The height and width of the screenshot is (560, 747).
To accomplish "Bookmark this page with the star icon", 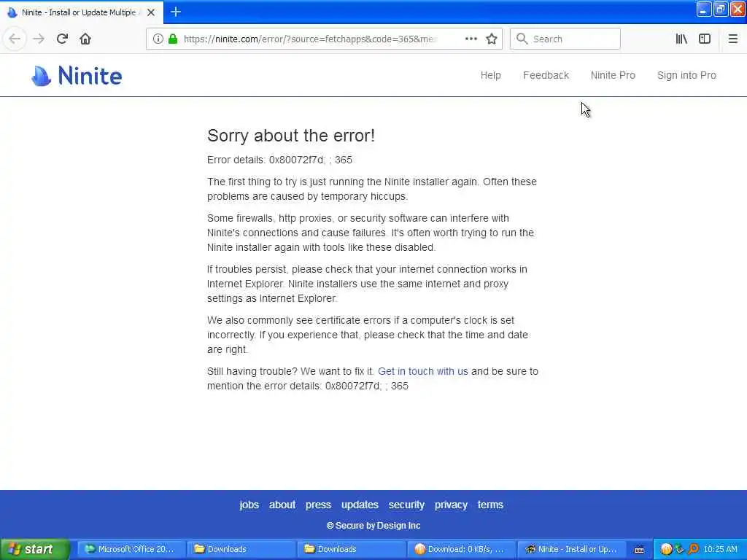I will point(492,39).
